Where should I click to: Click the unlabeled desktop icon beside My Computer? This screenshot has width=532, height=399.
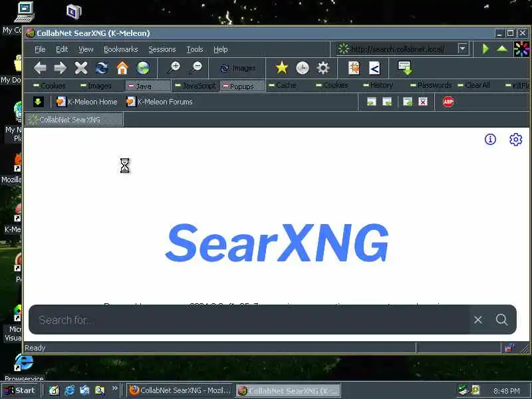(74, 11)
